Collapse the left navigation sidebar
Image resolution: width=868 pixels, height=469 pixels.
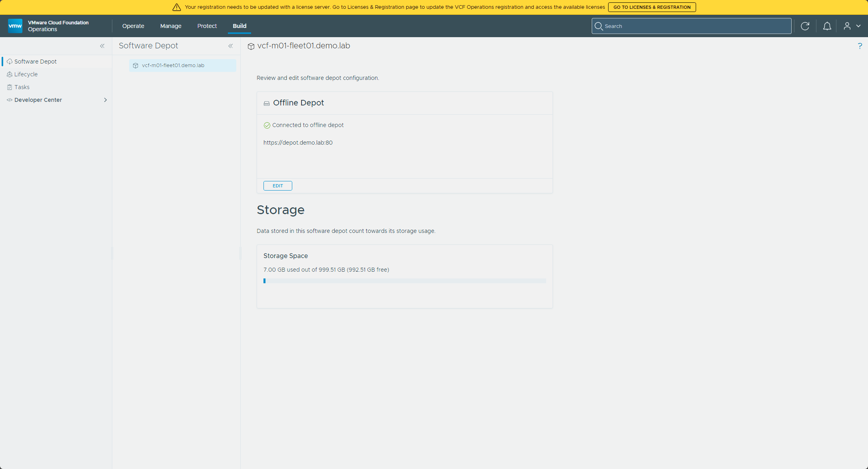102,46
